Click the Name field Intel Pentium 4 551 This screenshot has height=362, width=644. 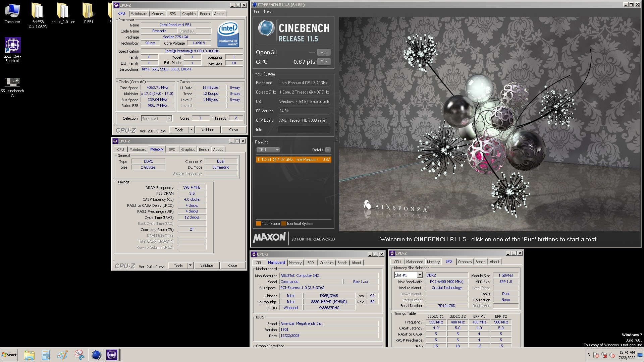tap(175, 25)
